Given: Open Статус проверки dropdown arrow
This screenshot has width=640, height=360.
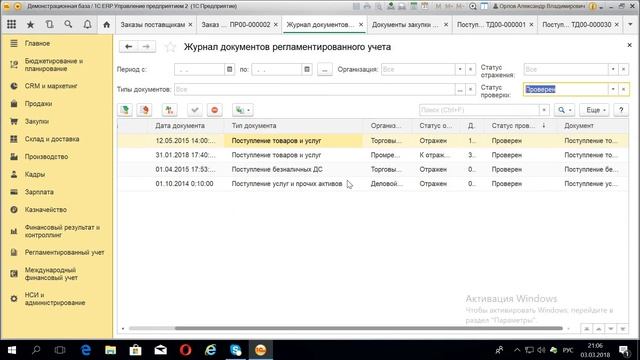Looking at the screenshot, I should (613, 89).
